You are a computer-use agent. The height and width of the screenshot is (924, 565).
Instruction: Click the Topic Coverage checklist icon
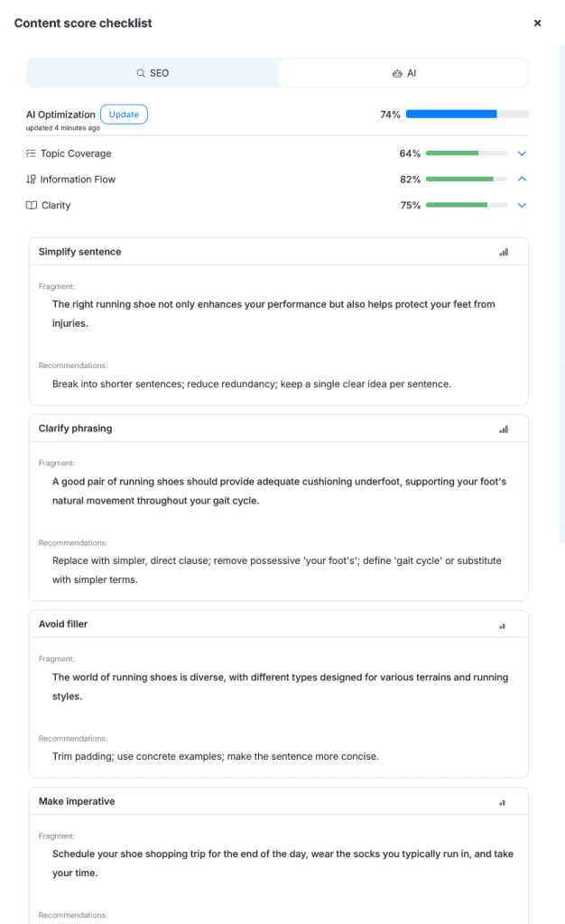click(x=31, y=153)
